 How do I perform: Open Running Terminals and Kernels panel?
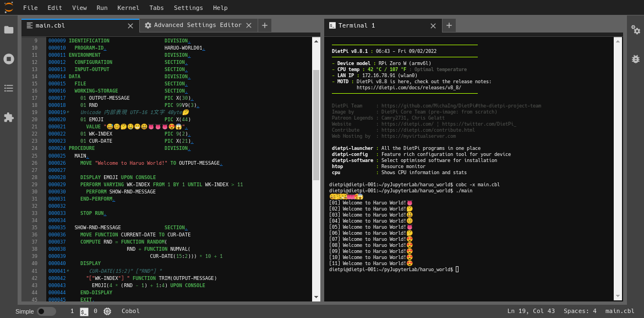click(x=9, y=59)
